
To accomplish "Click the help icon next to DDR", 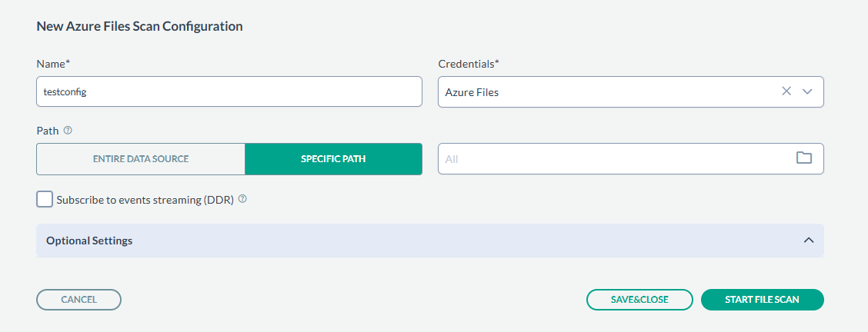I will pyautogui.click(x=242, y=199).
